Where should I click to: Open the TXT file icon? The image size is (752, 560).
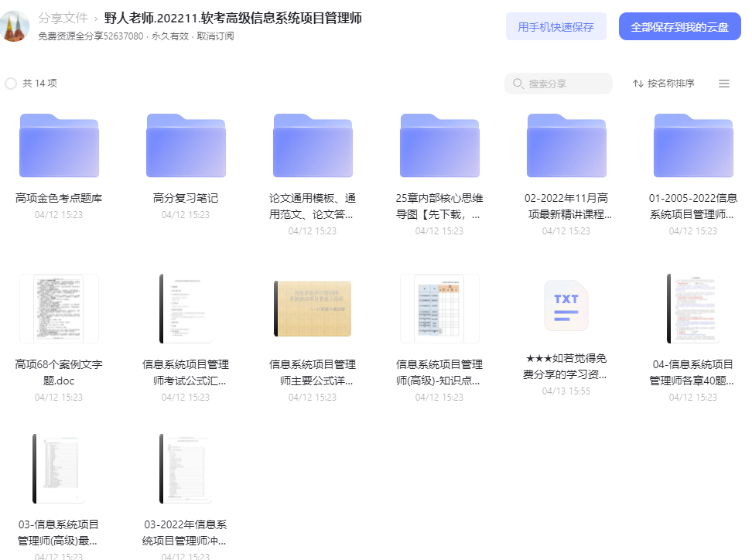point(566,306)
